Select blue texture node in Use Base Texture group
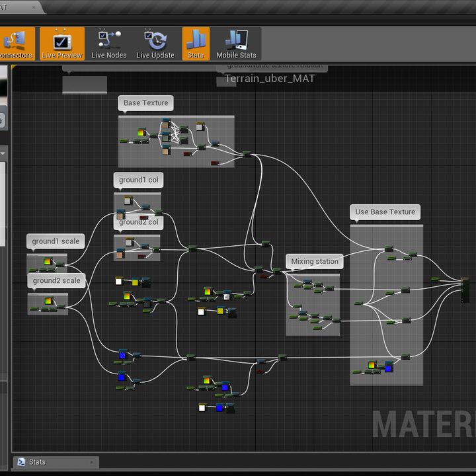The height and width of the screenshot is (476, 476). [x=389, y=368]
